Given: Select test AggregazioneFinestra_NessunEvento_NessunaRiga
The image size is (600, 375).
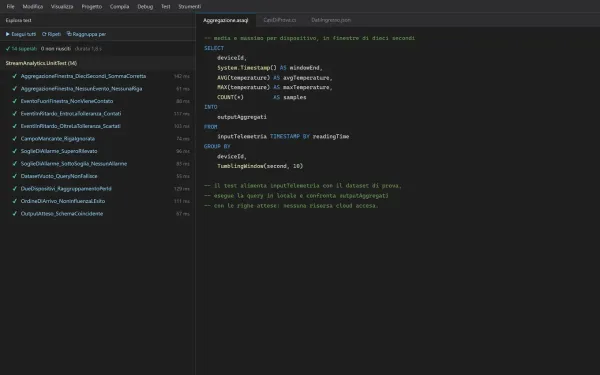Looking at the screenshot, I should click(98, 89).
